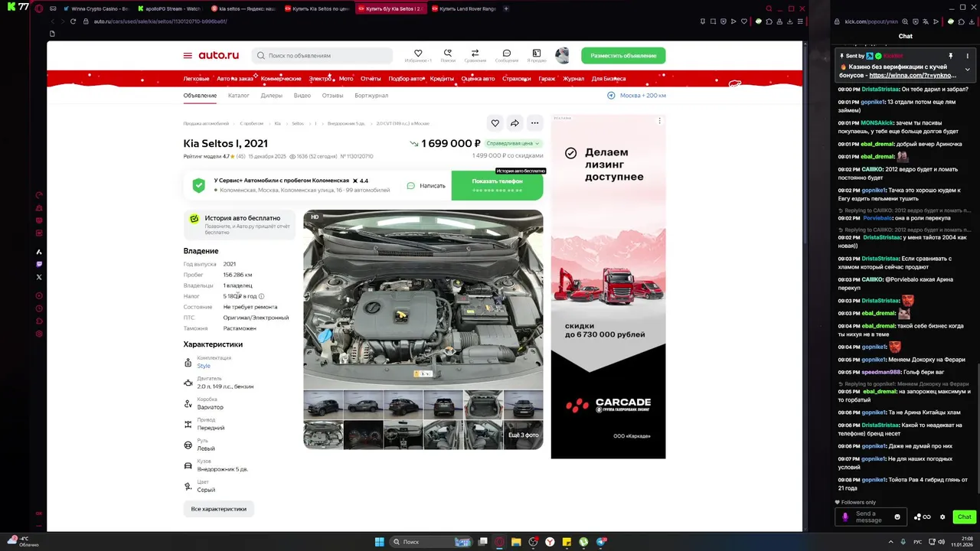The height and width of the screenshot is (551, 980).
Task: Open the Style trim link
Action: tap(204, 366)
